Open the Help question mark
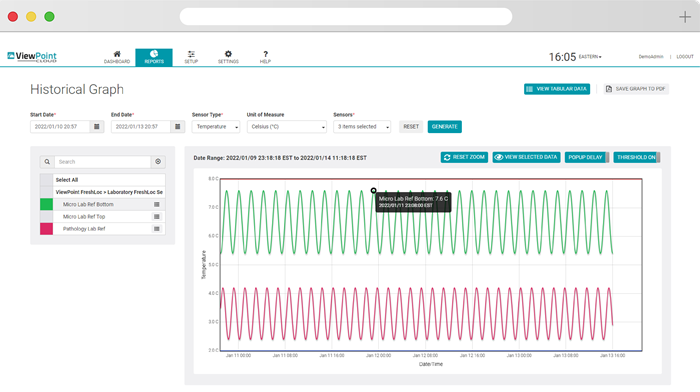 (x=265, y=57)
